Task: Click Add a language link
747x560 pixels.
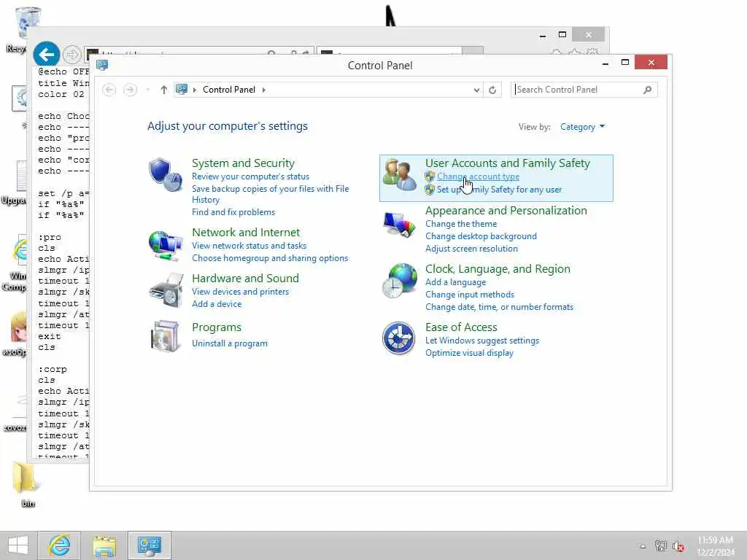Action: tap(455, 282)
